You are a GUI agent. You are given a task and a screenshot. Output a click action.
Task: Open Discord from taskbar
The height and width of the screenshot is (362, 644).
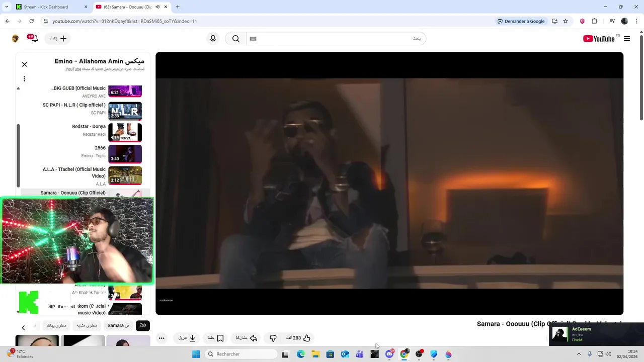pos(389,354)
